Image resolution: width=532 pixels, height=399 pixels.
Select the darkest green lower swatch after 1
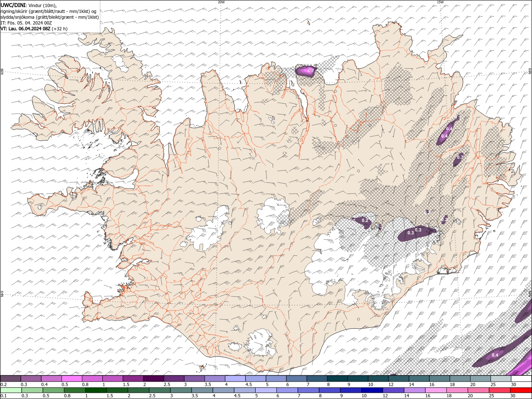click(x=96, y=390)
